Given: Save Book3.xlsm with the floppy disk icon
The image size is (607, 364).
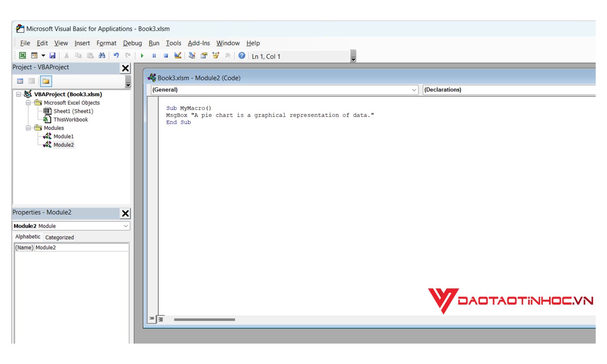Looking at the screenshot, I should [x=52, y=55].
